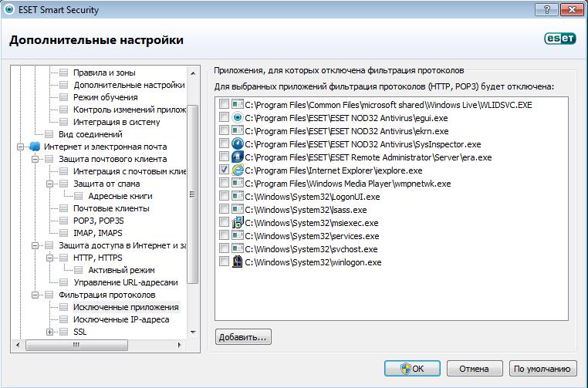Click the page icon beside SSL
588x388 pixels.
click(64, 332)
